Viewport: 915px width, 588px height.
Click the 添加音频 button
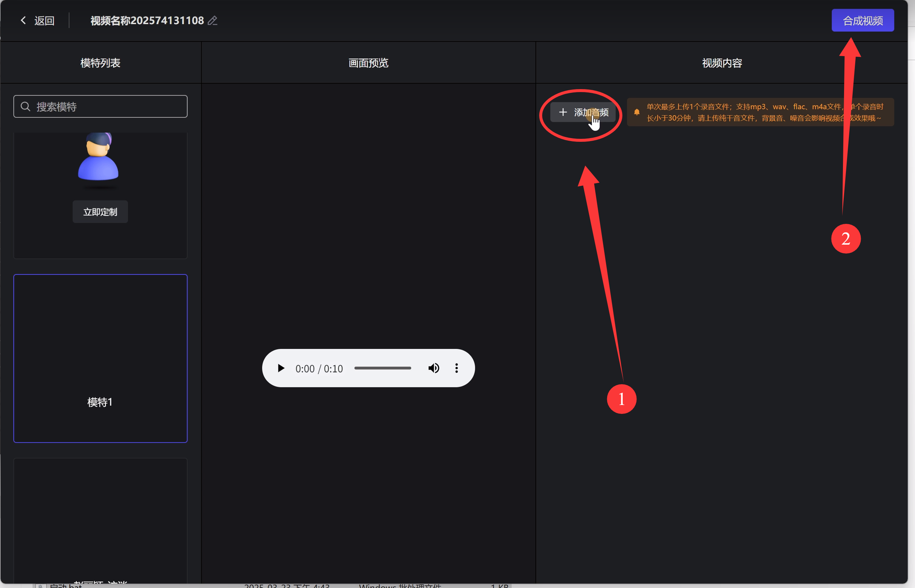point(582,112)
